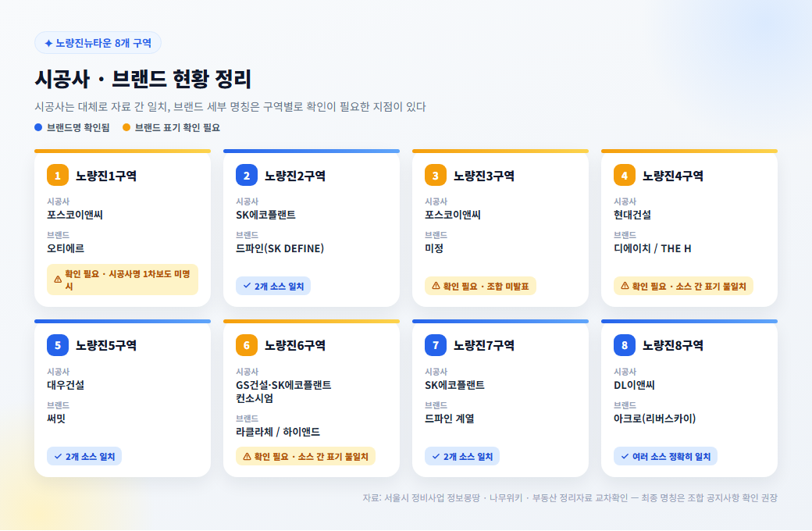
Task: Click the warning icon in the 노량진4구역 status chip
Action: pyautogui.click(x=625, y=286)
